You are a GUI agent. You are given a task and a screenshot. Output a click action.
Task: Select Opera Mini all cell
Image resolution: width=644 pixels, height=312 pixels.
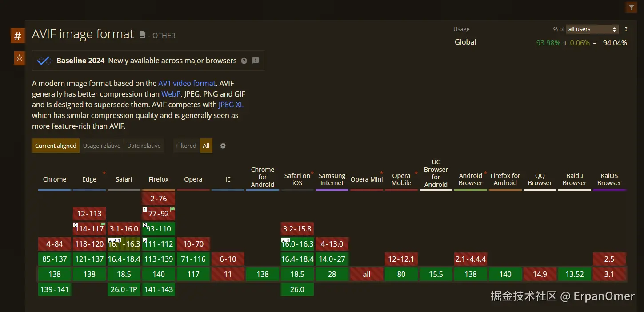(367, 274)
